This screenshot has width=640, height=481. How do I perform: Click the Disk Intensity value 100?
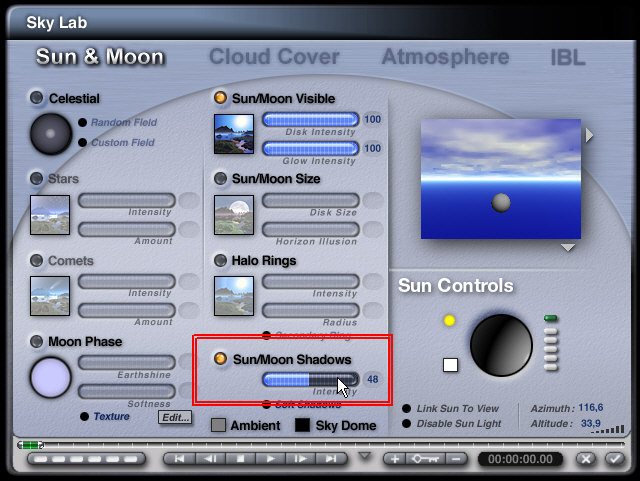tap(372, 119)
